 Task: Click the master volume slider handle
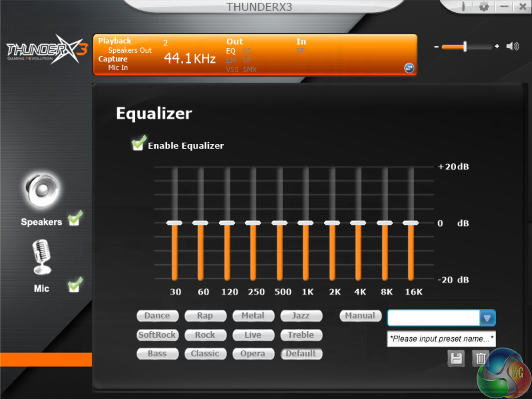coord(465,47)
